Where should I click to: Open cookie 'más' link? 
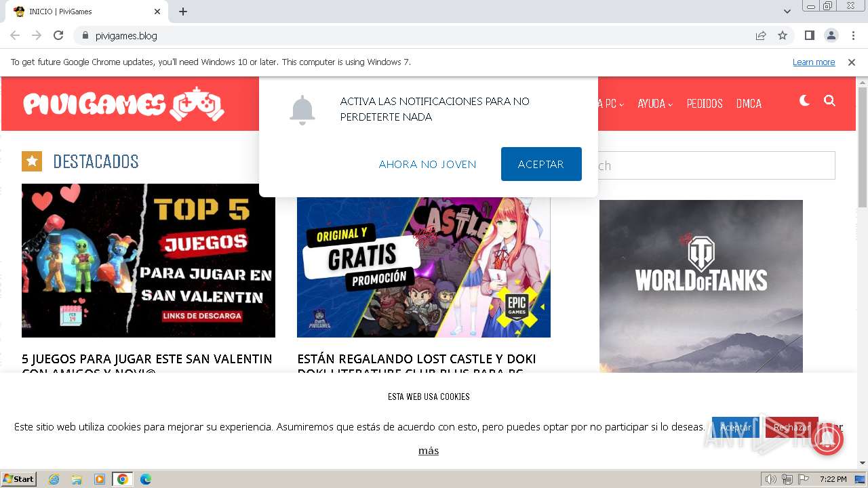coord(429,451)
